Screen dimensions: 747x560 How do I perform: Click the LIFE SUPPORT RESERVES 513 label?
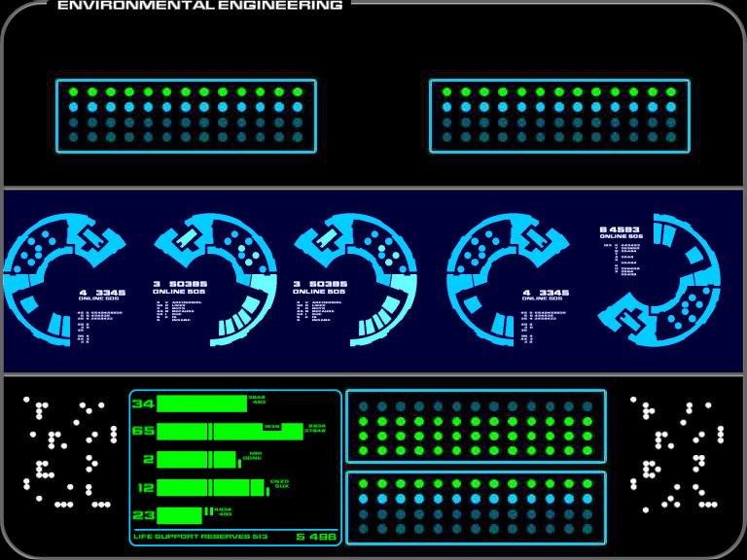pyautogui.click(x=200, y=537)
